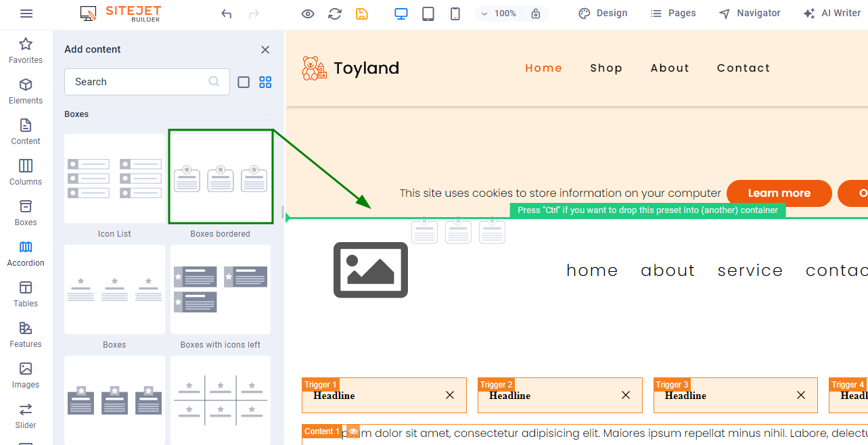
Task: Refresh the editor preview
Action: [x=335, y=14]
